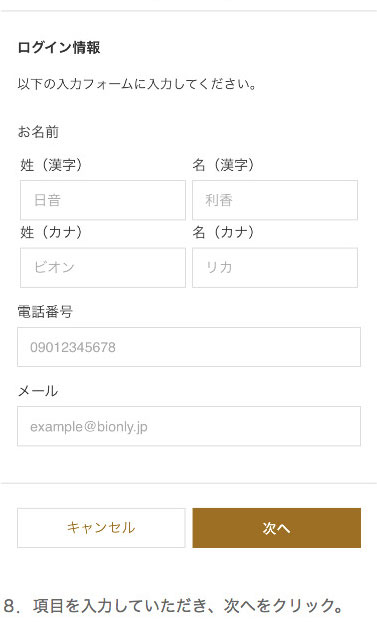Click the 名（漢字） label text
Viewport: 377px width, 643px height.
pos(223,165)
